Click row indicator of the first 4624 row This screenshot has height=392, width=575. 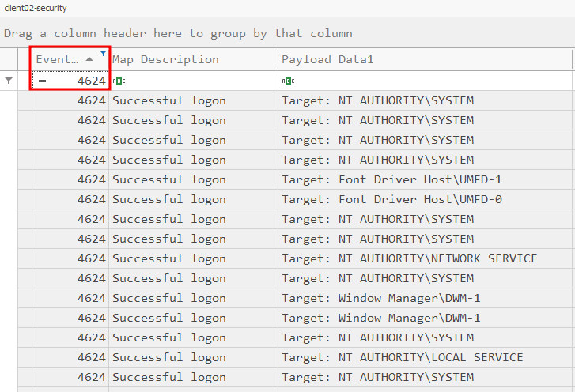(24, 100)
